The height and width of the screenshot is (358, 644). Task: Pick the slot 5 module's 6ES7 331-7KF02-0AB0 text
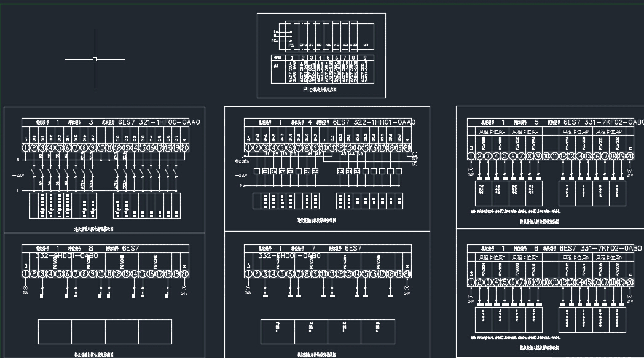click(603, 122)
